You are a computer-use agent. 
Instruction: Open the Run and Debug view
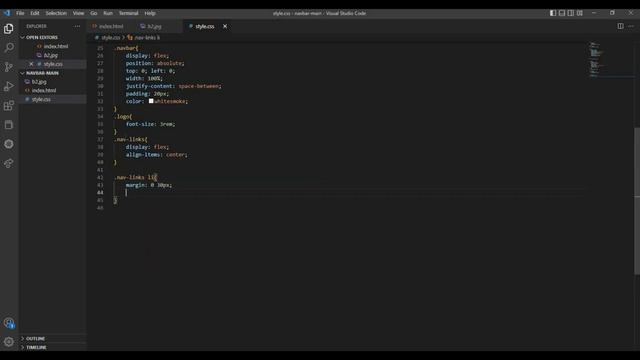(x=9, y=86)
